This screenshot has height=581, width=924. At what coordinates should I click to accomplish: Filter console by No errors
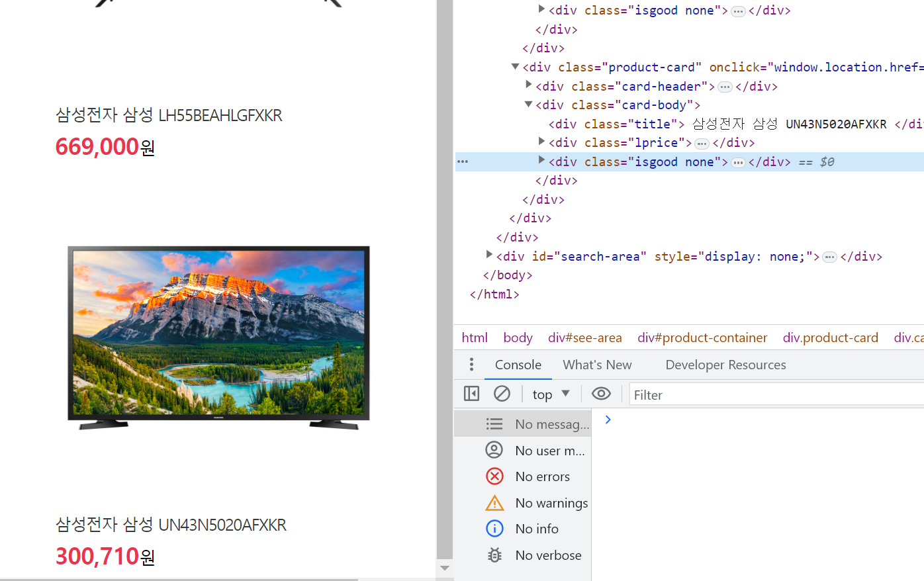(x=523, y=476)
